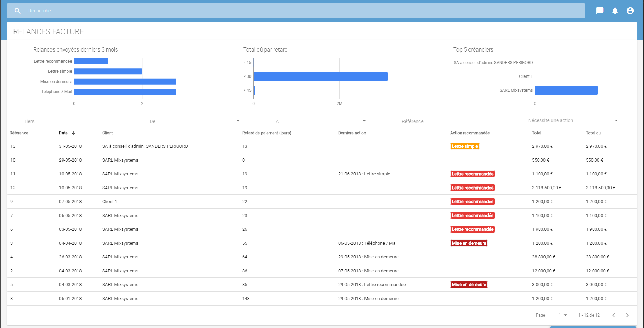Click the 12 000,00 € total cell
Viewport: 644px width, 328px height.
pyautogui.click(x=543, y=271)
